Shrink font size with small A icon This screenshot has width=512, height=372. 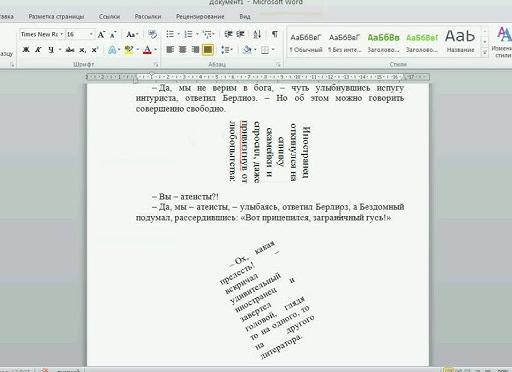point(113,34)
